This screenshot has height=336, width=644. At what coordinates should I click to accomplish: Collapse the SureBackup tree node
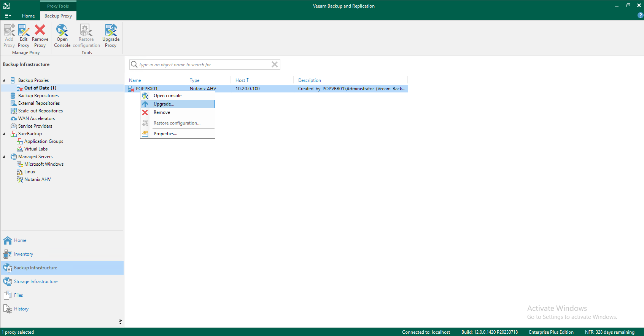4,134
